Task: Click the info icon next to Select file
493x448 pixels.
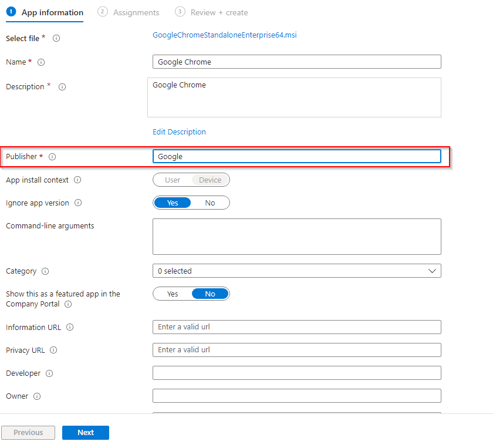Action: coord(56,38)
